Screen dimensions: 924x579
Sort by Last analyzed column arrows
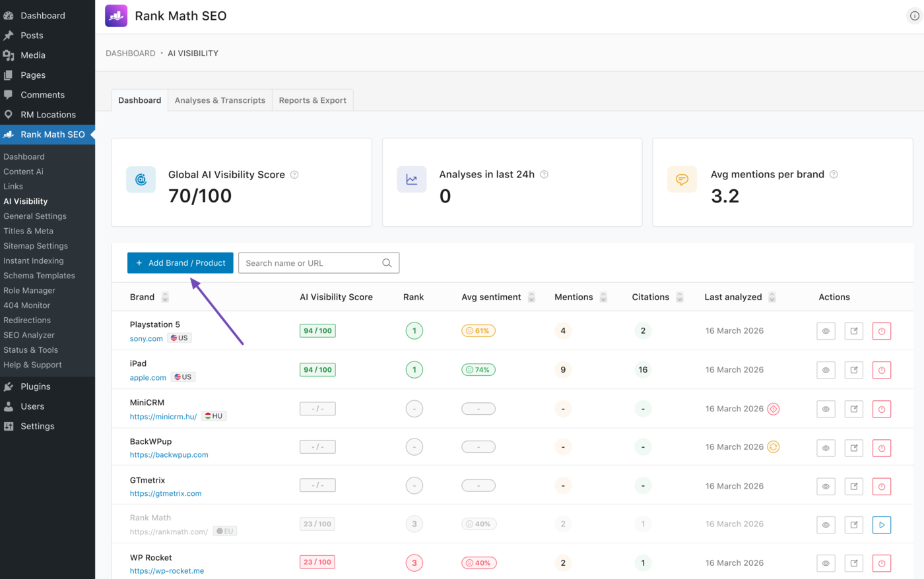[x=772, y=297]
